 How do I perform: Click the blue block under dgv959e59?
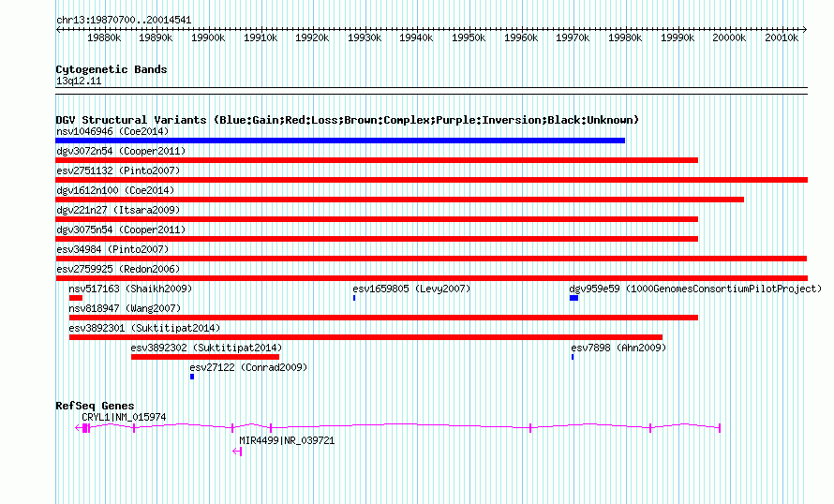[573, 298]
